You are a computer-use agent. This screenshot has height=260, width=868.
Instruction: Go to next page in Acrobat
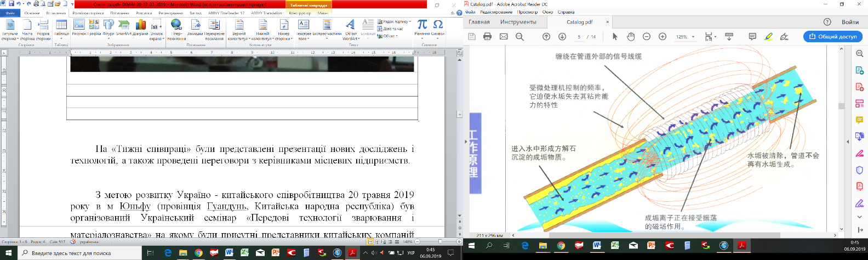pos(562,36)
